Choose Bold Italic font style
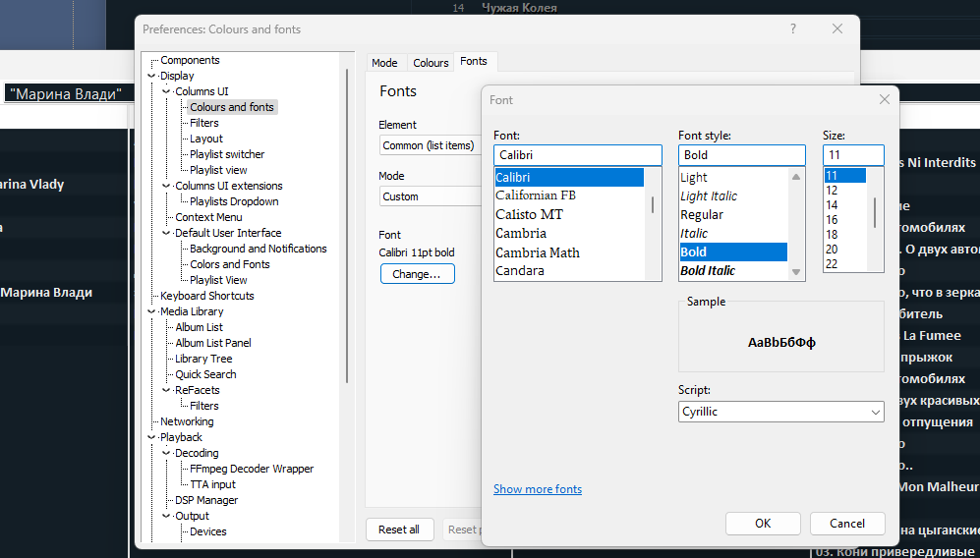 (708, 271)
